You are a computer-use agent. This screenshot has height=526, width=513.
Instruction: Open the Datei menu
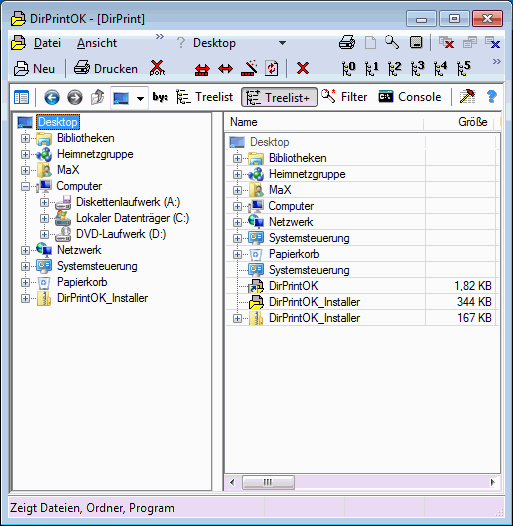point(47,43)
